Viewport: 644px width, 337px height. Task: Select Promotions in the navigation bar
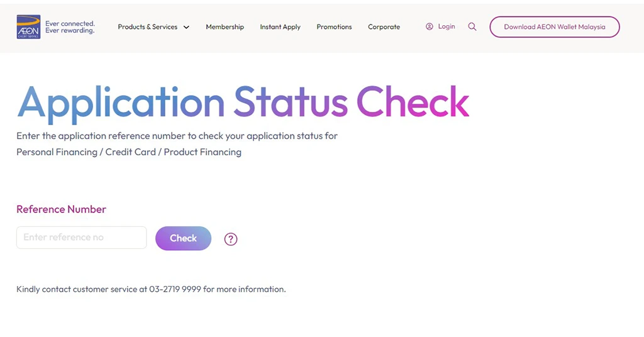(334, 27)
